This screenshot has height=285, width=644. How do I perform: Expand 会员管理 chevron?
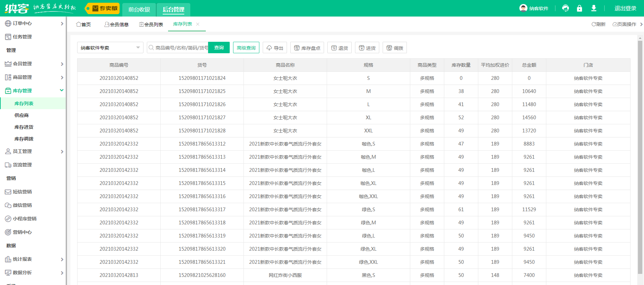(62, 64)
